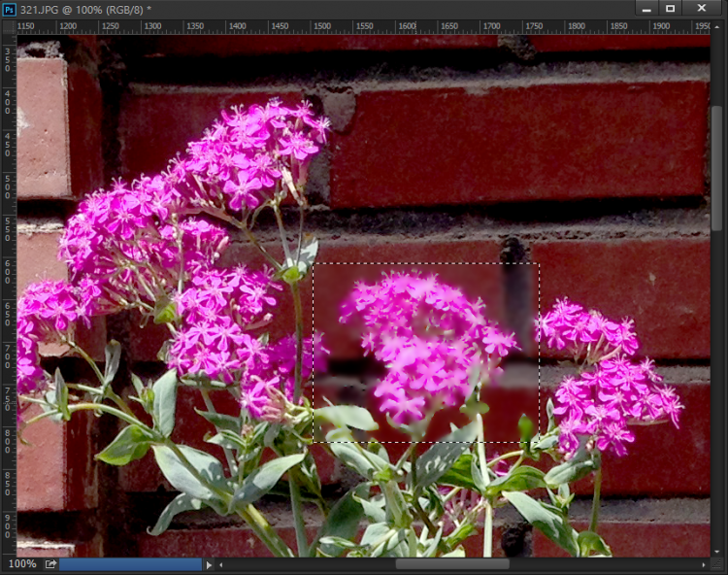Screen dimensions: 728x575
Task: Open status bar info menu arrow
Action: pos(210,563)
